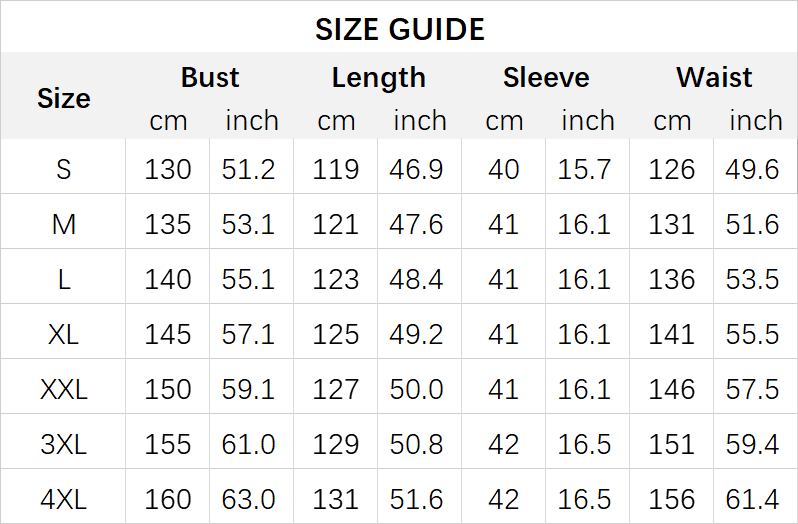Viewport: 798px width, 524px height.
Task: Click the SIZE GUIDE title
Action: pos(399,29)
